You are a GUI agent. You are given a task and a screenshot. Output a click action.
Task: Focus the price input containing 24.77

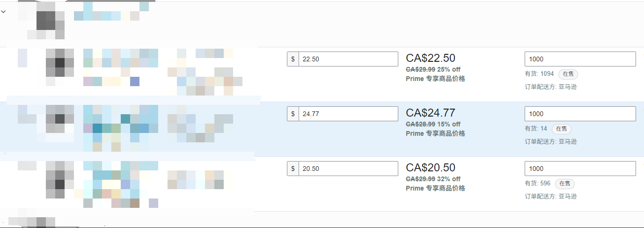pyautogui.click(x=348, y=114)
